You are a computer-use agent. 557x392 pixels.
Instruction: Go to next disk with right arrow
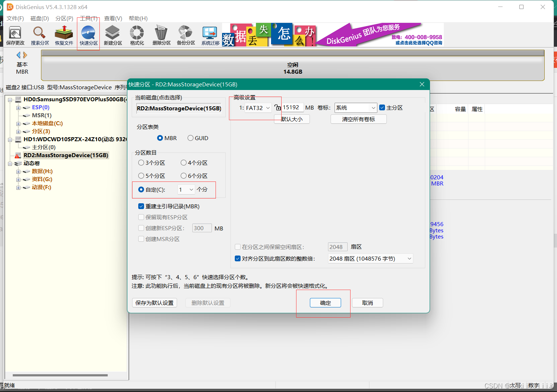coord(25,55)
